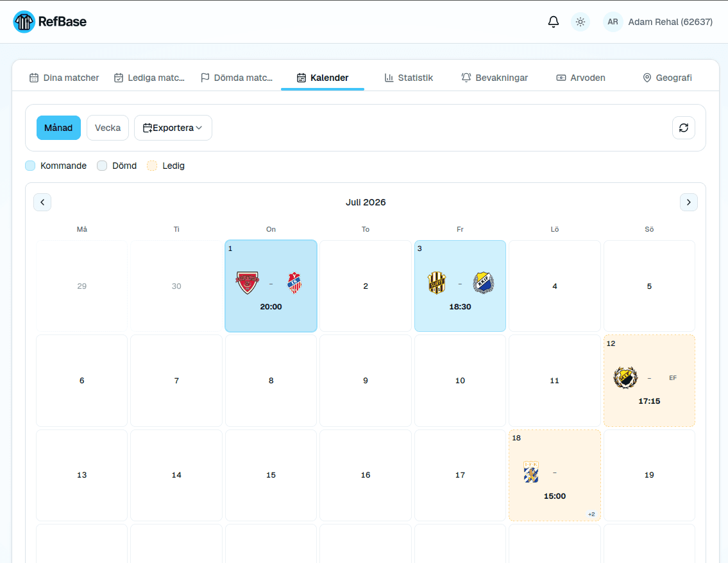
Task: Open the AR user avatar
Action: [613, 22]
